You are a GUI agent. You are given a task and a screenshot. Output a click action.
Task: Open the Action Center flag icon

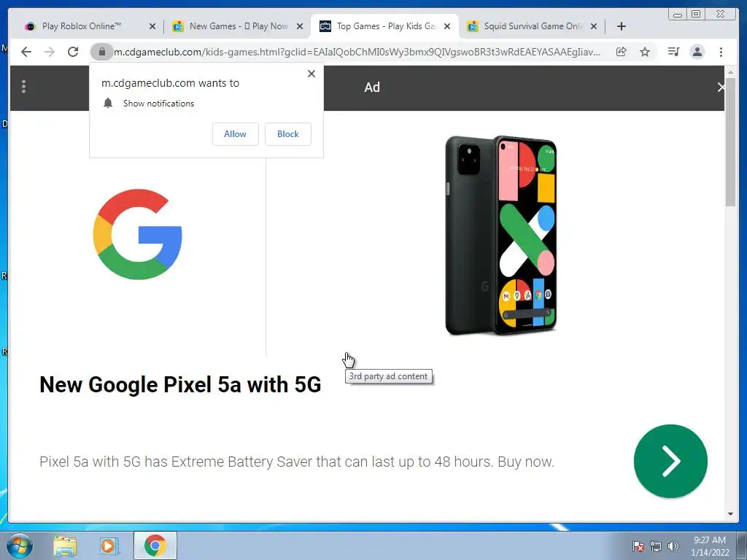tap(638, 546)
